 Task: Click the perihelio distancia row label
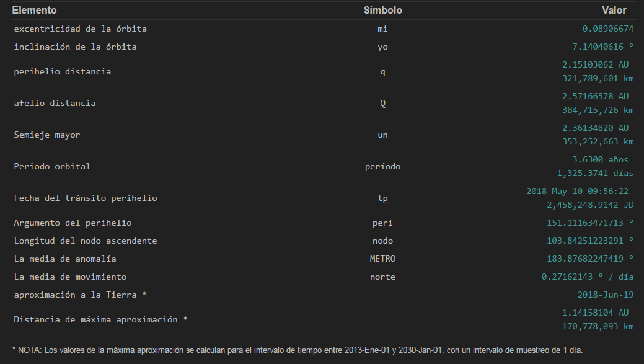(63, 72)
